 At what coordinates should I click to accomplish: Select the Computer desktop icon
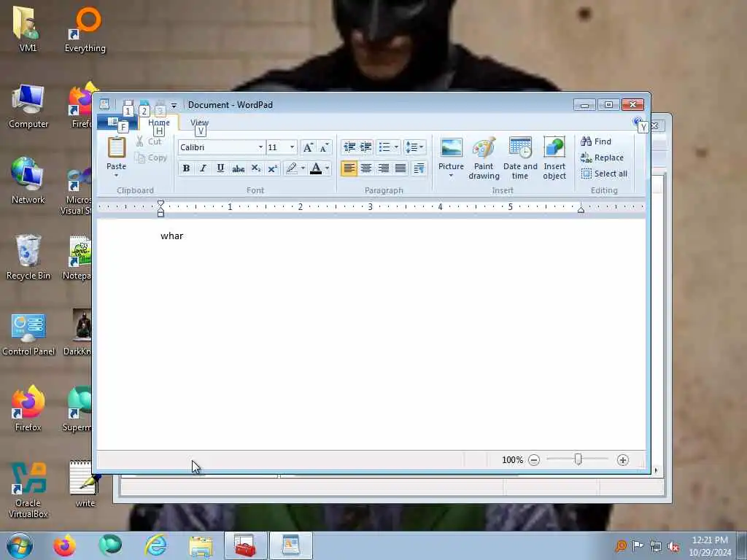pyautogui.click(x=28, y=106)
